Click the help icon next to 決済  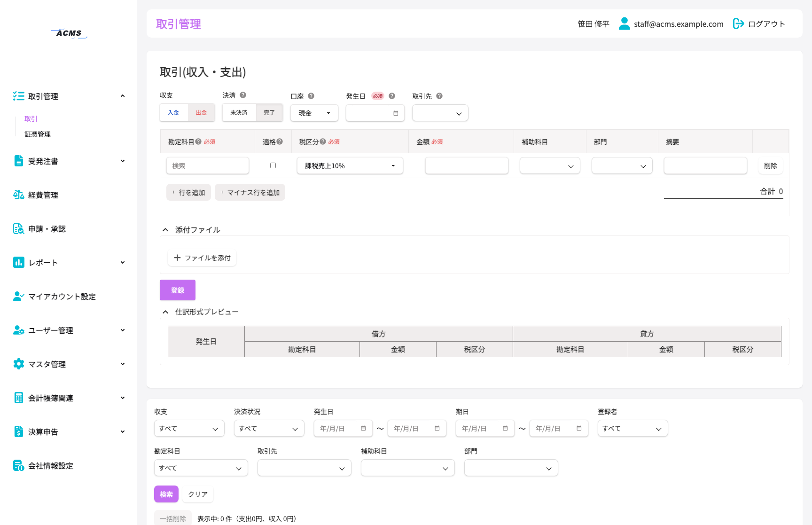243,95
